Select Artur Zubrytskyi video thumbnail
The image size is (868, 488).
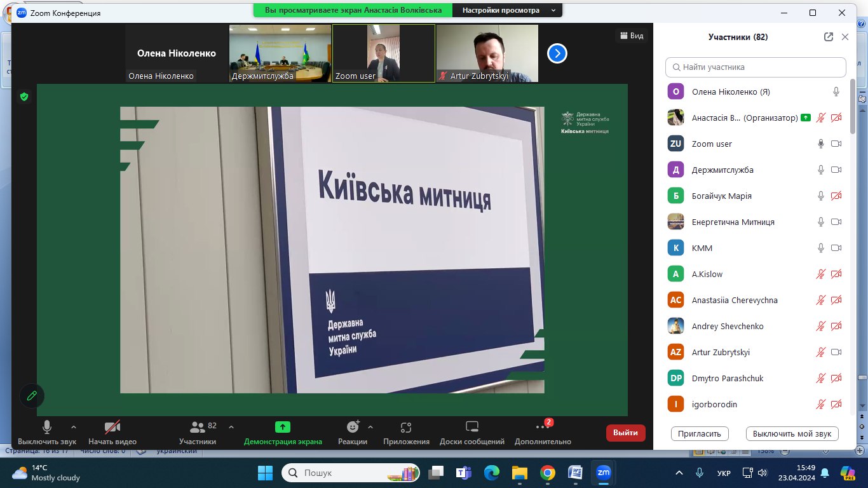coord(487,53)
